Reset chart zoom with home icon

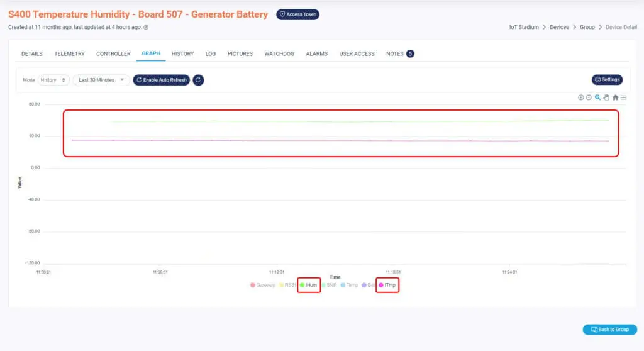[615, 97]
